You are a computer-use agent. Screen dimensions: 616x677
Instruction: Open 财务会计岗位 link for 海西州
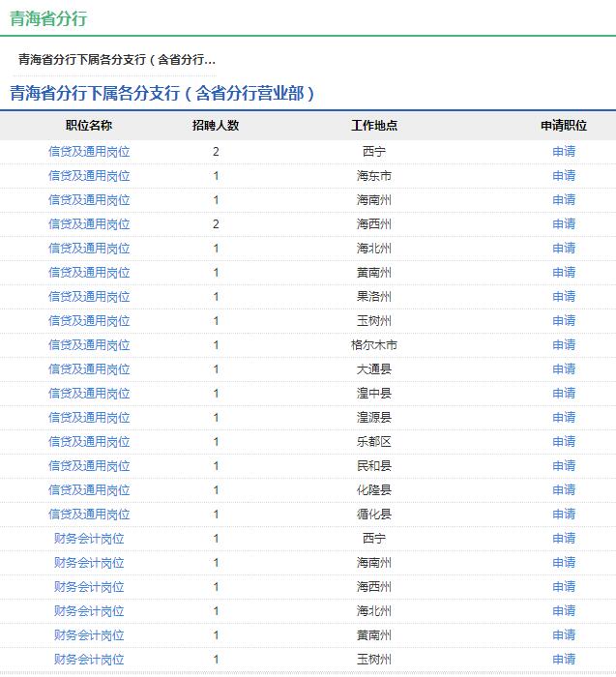89,587
